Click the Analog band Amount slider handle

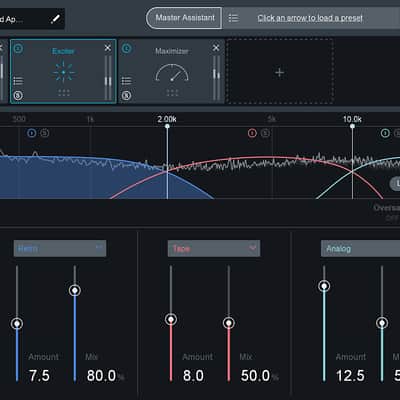(x=324, y=286)
